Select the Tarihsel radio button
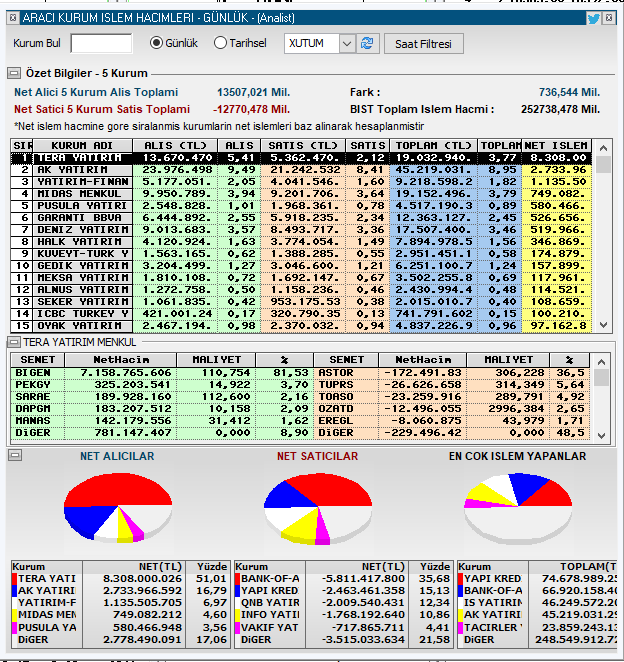The height and width of the screenshot is (662, 624). (220, 43)
